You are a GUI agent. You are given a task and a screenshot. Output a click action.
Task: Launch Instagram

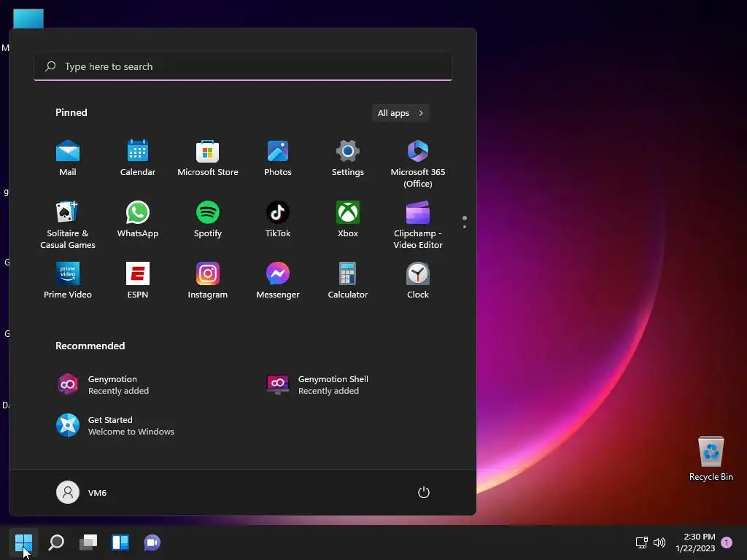(x=208, y=281)
